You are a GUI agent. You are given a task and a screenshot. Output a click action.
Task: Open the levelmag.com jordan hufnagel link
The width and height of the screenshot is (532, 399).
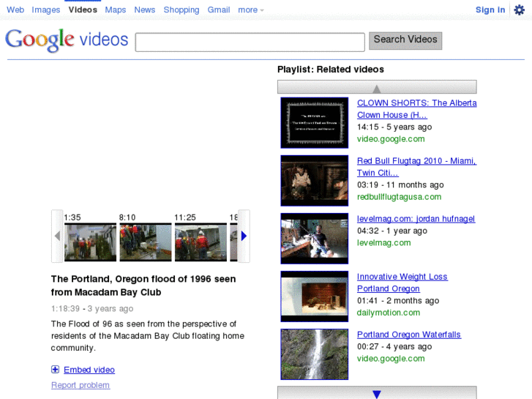(416, 219)
